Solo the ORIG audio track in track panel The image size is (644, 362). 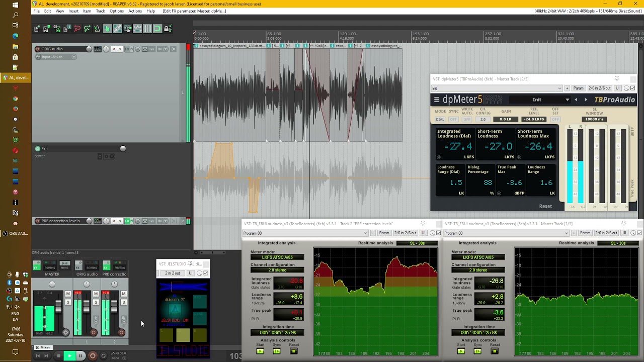point(120,49)
